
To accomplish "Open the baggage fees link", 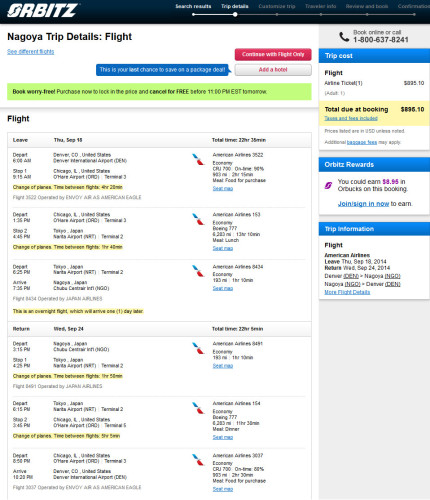I will 362,142.
